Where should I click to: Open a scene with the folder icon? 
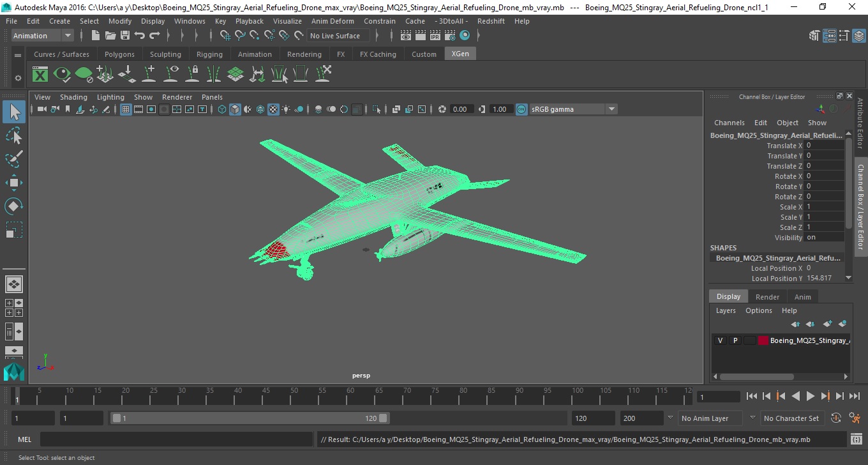110,36
